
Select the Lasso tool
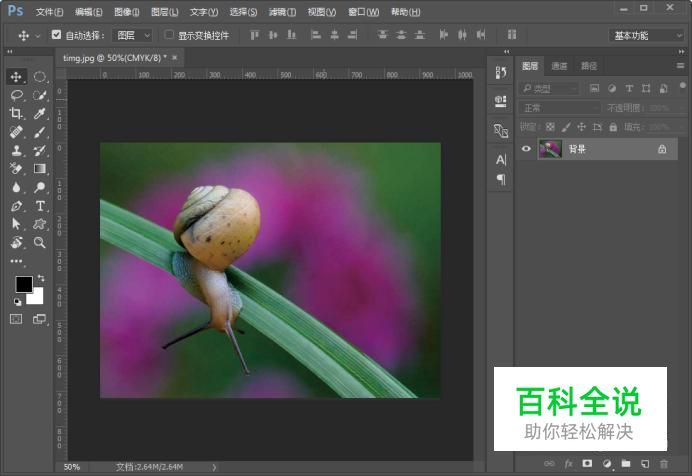pyautogui.click(x=17, y=95)
